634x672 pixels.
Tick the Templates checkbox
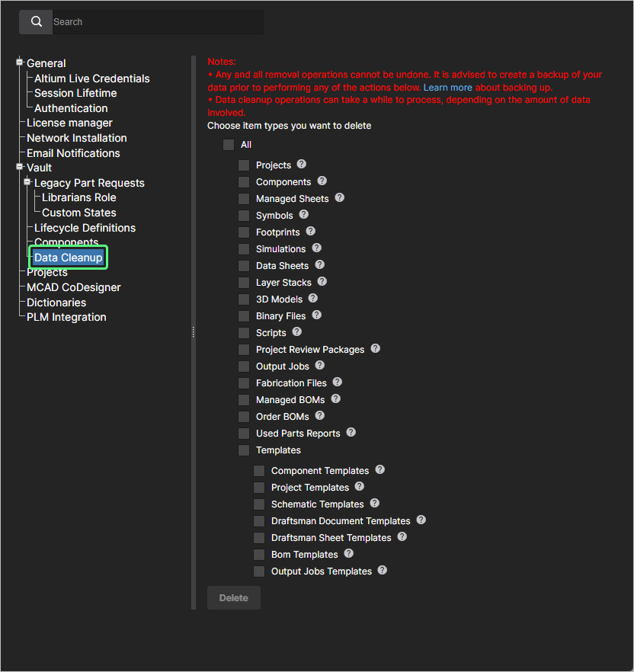click(x=244, y=450)
